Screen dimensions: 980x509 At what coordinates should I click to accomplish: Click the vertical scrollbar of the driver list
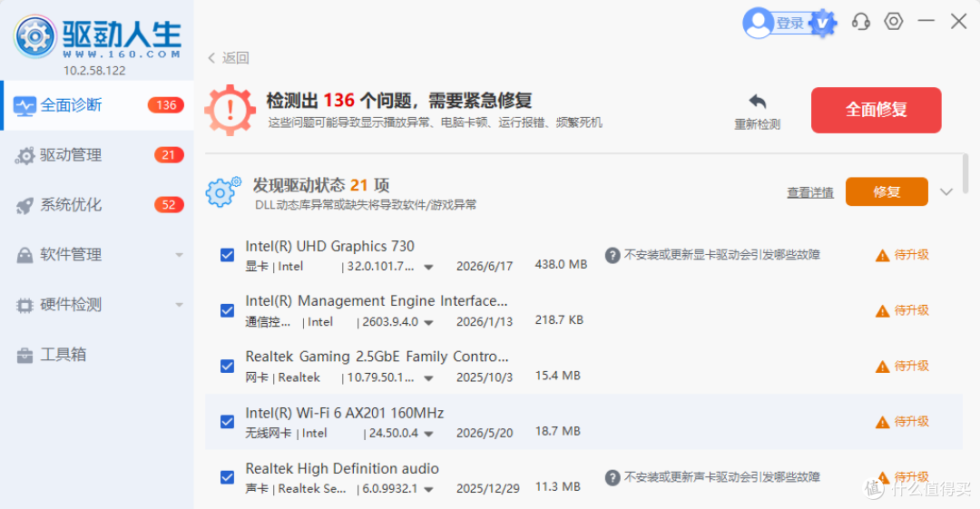tap(965, 176)
